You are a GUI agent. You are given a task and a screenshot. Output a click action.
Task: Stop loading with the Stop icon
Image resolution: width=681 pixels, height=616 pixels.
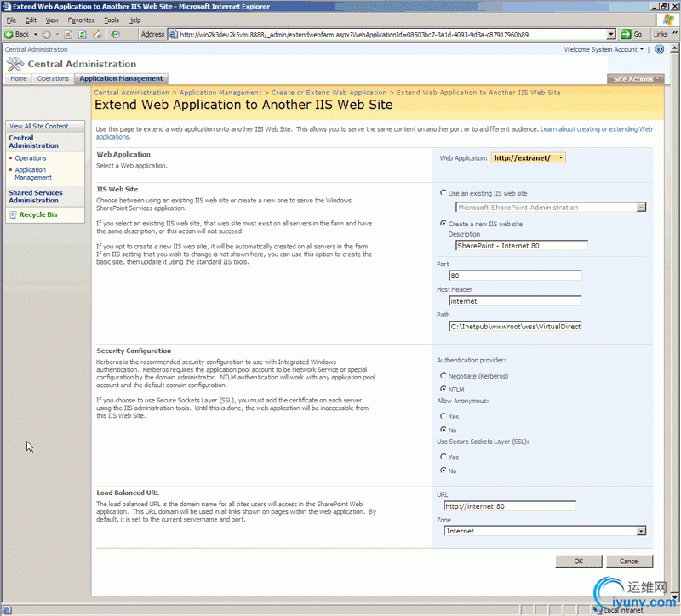coord(68,34)
